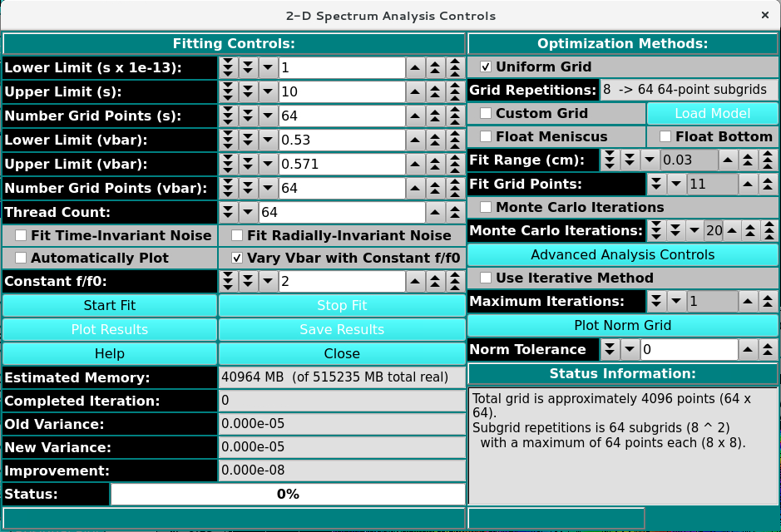Enable Fit Time-Invariant Noise

tap(21, 236)
